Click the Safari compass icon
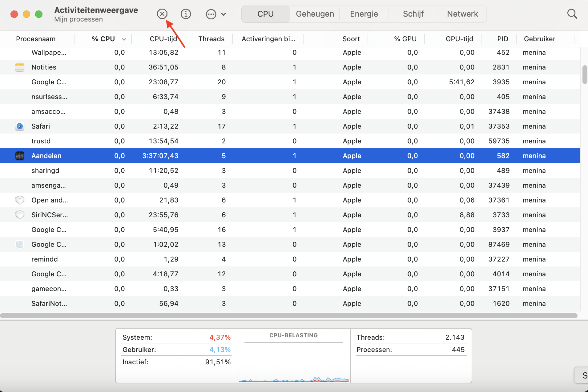This screenshot has width=588, height=392. (x=20, y=126)
